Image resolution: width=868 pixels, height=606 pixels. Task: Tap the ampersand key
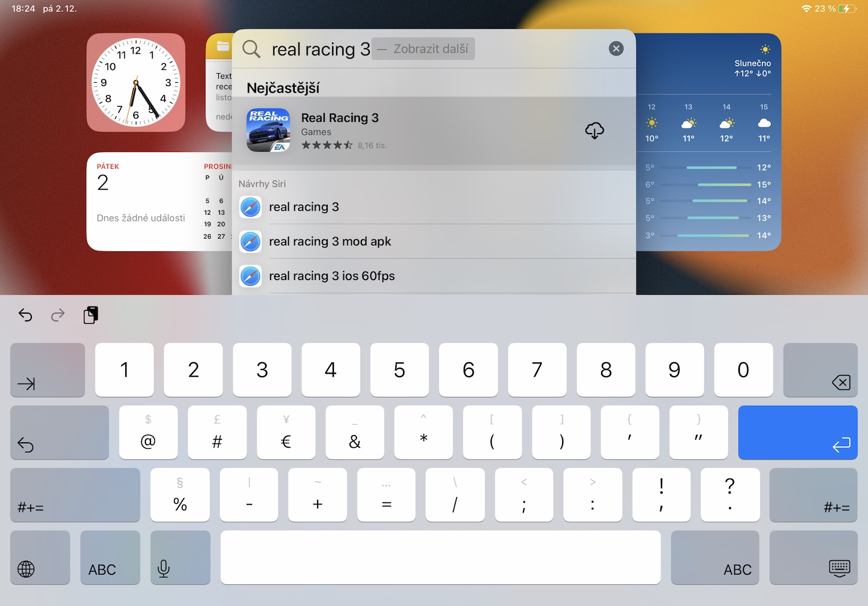(355, 433)
